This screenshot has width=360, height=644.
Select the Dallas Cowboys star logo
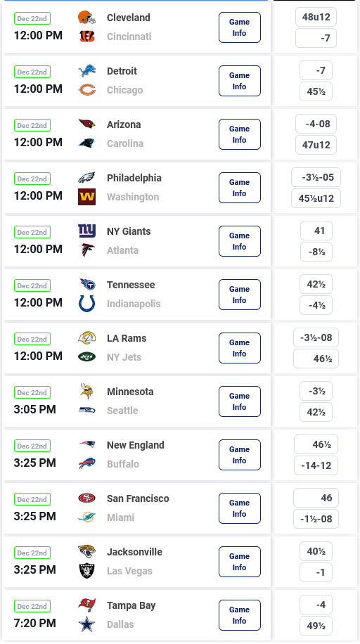tap(86, 624)
